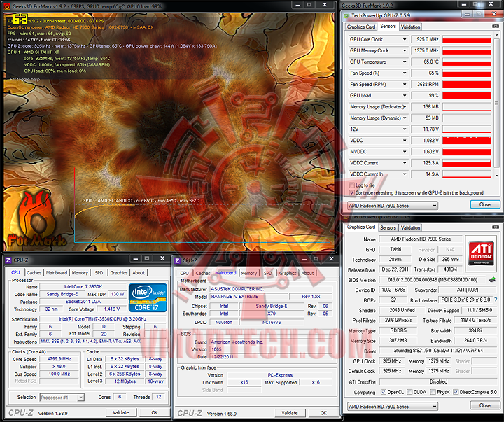Open the GPU Load sensor dropdown
The height and width of the screenshot is (422, 504).
click(x=405, y=95)
